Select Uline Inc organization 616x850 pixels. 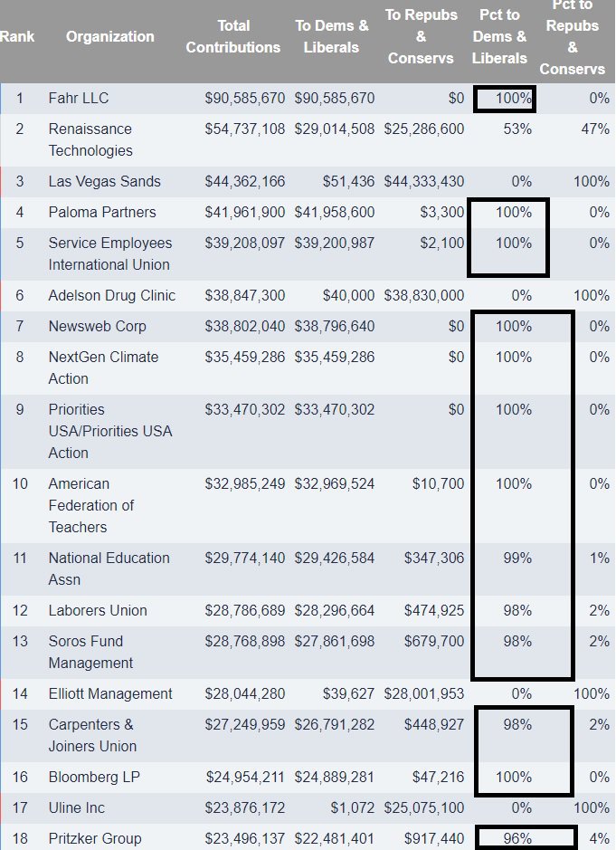tap(76, 807)
